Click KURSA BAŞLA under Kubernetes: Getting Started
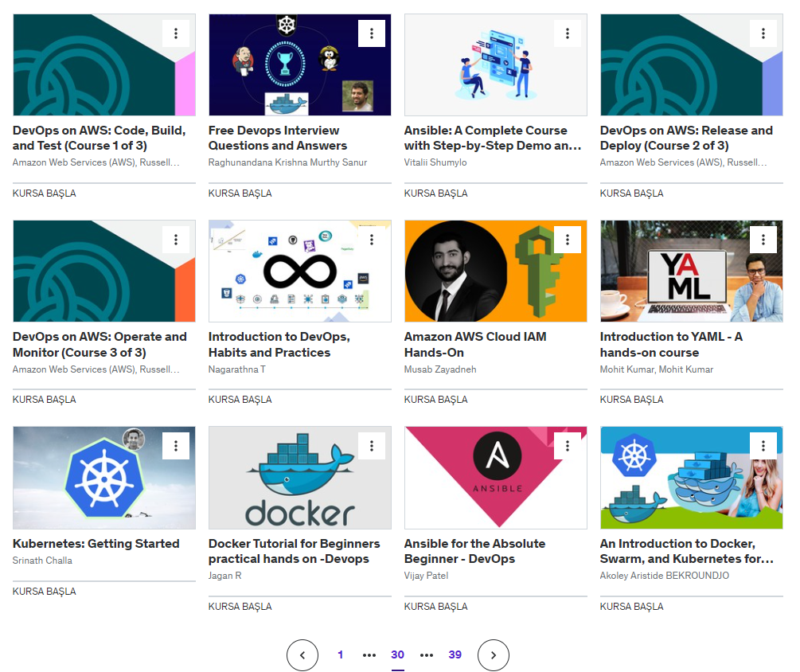This screenshot has height=672, width=800. point(45,592)
